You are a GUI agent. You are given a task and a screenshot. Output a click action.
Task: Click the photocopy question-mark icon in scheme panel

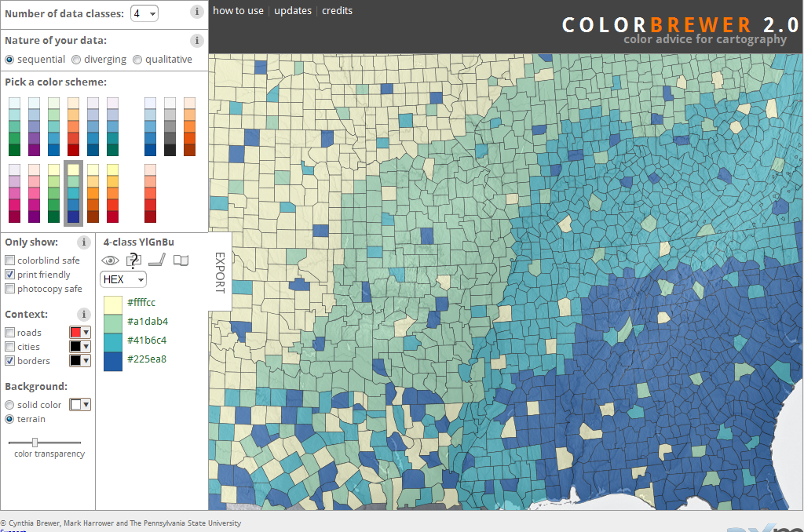coord(133,260)
